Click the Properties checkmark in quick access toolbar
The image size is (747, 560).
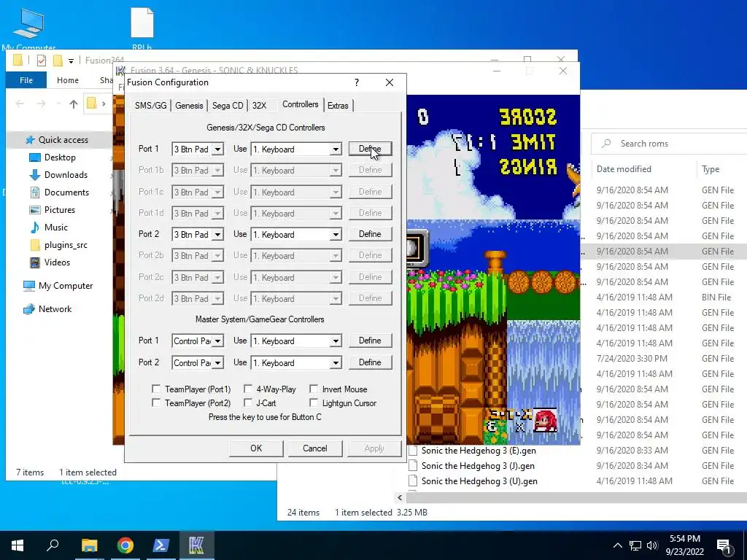coord(42,61)
